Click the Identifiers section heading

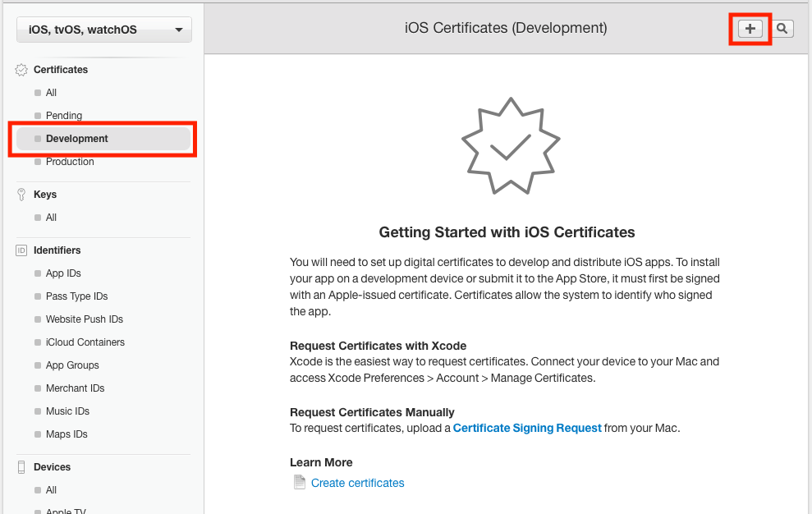(57, 250)
